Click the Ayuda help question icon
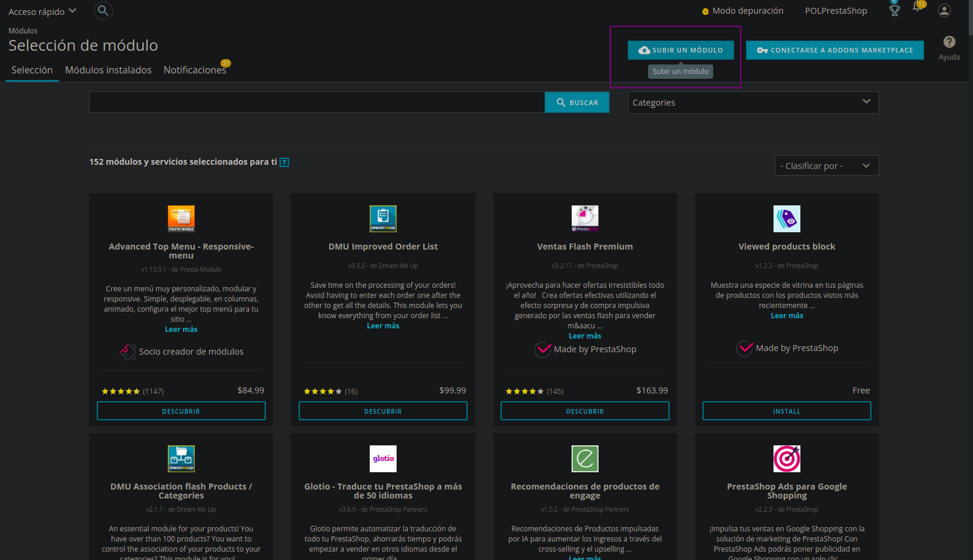The width and height of the screenshot is (973, 560). 949,42
